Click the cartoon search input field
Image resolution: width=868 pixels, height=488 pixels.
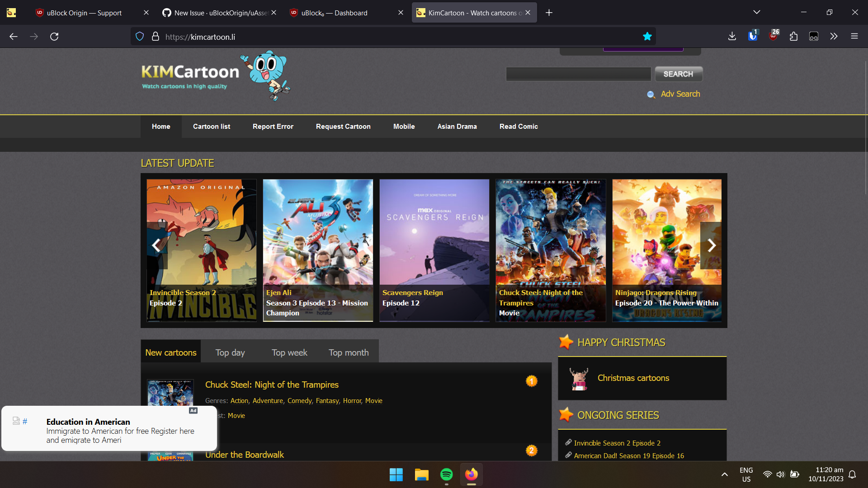578,74
